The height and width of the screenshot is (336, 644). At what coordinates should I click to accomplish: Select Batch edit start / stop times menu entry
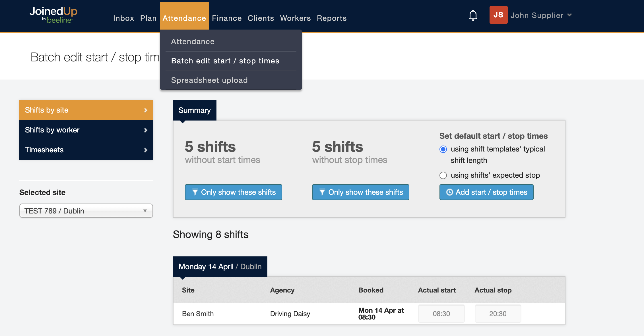coord(225,61)
